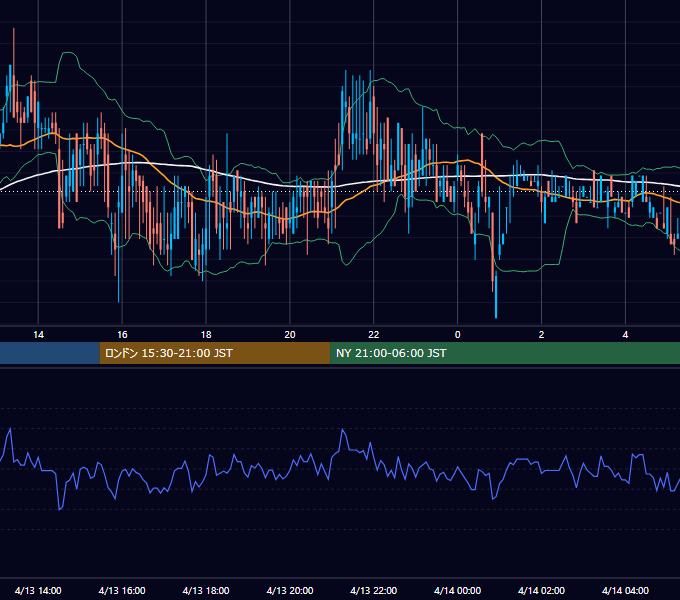Click the 22 hour axis label

pyautogui.click(x=373, y=335)
